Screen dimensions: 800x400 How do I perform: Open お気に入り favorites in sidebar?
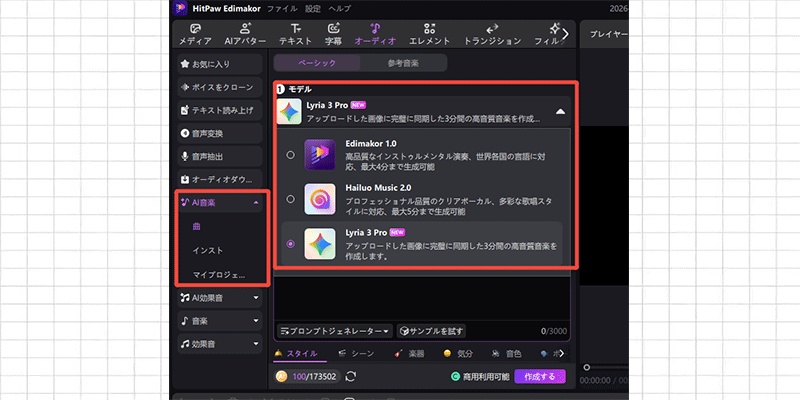[220, 64]
